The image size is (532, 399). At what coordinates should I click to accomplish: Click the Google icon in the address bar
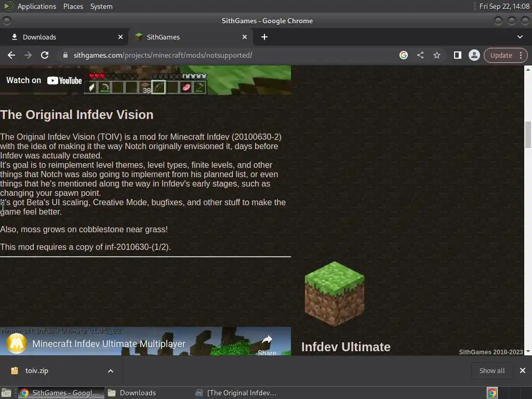point(403,55)
